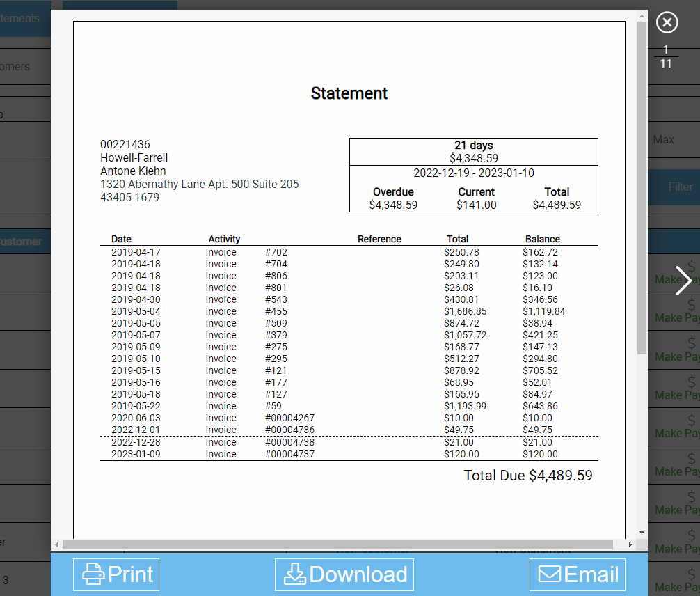
Task: Click the 21 days heading
Action: point(474,146)
